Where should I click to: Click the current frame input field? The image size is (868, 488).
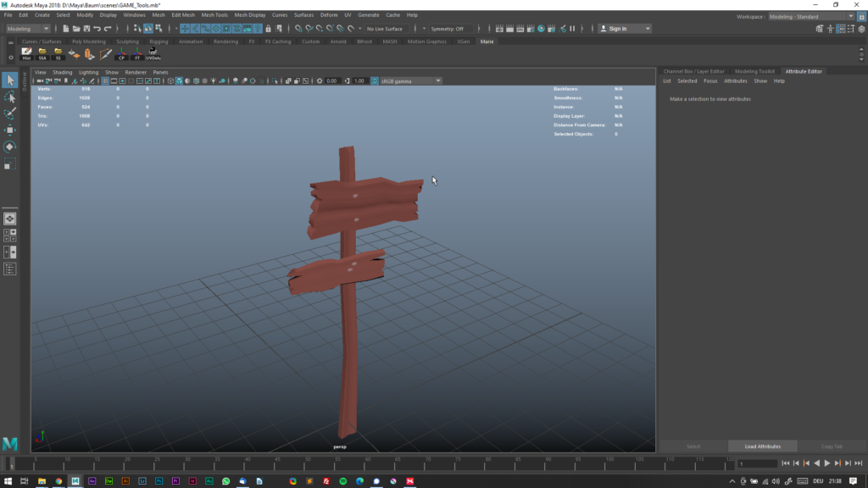pos(757,463)
